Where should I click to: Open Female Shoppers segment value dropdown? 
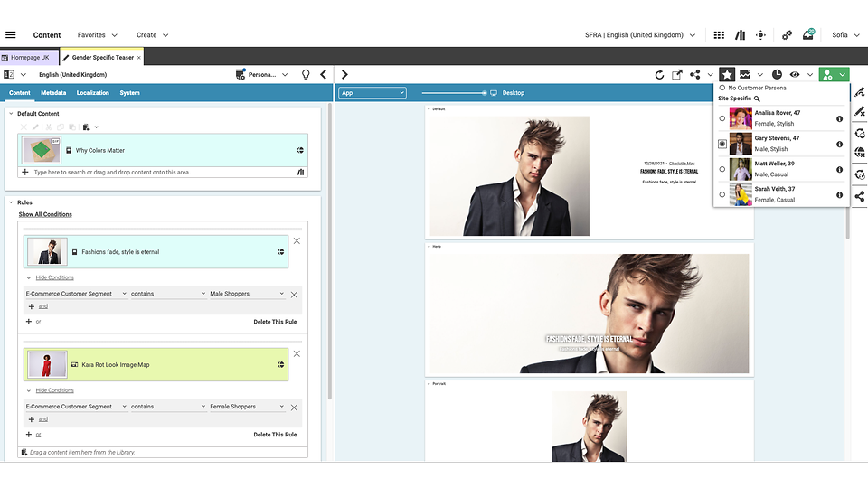247,407
